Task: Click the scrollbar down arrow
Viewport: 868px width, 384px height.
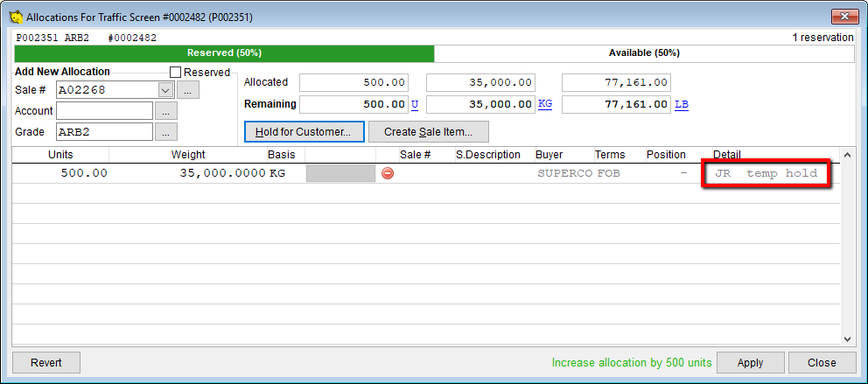Action: [847, 339]
